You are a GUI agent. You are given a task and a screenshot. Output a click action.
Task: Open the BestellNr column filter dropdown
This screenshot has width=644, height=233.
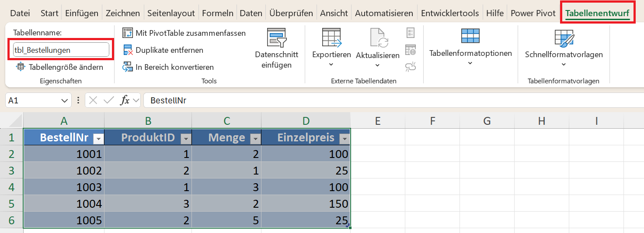[x=99, y=139]
